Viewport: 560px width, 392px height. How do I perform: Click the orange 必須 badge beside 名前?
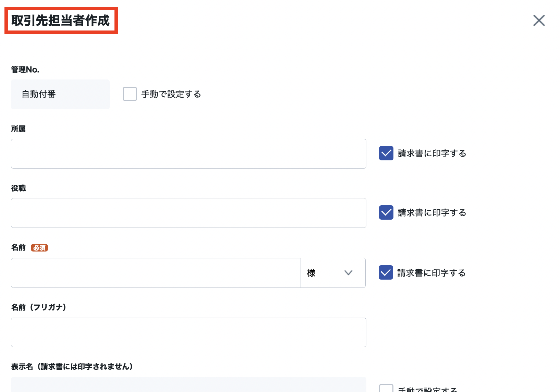pyautogui.click(x=39, y=248)
